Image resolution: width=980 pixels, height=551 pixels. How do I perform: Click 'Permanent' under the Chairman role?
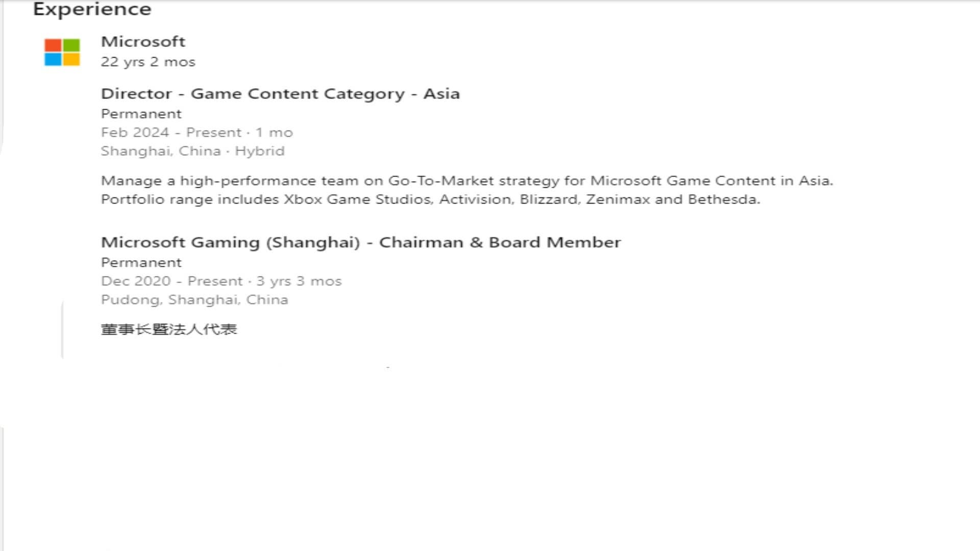click(141, 263)
